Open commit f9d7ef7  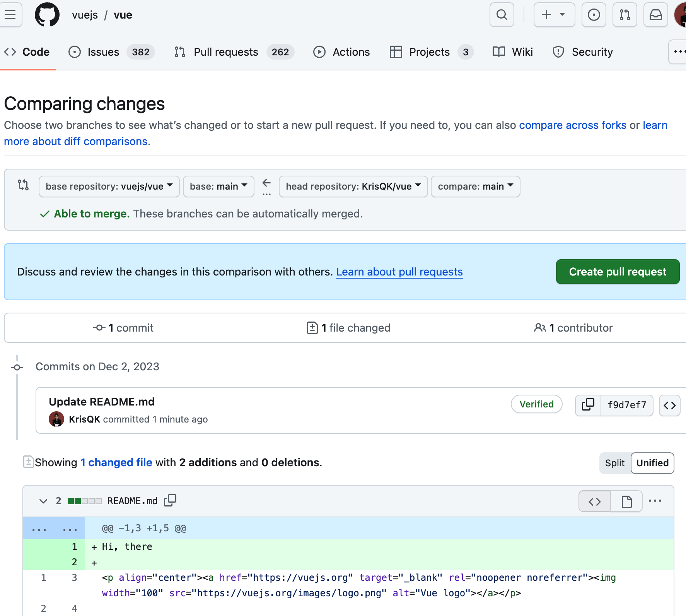627,405
